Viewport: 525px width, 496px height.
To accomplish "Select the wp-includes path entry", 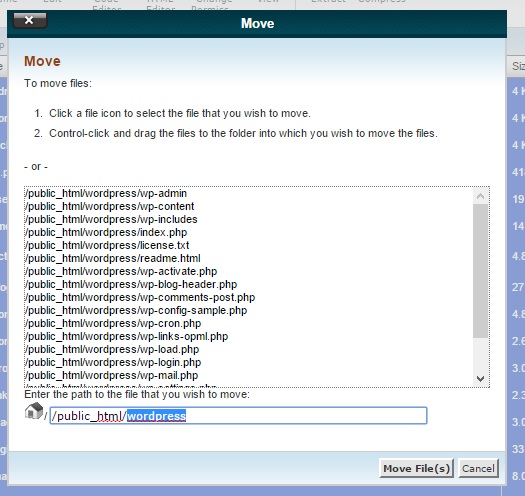I will pos(111,219).
